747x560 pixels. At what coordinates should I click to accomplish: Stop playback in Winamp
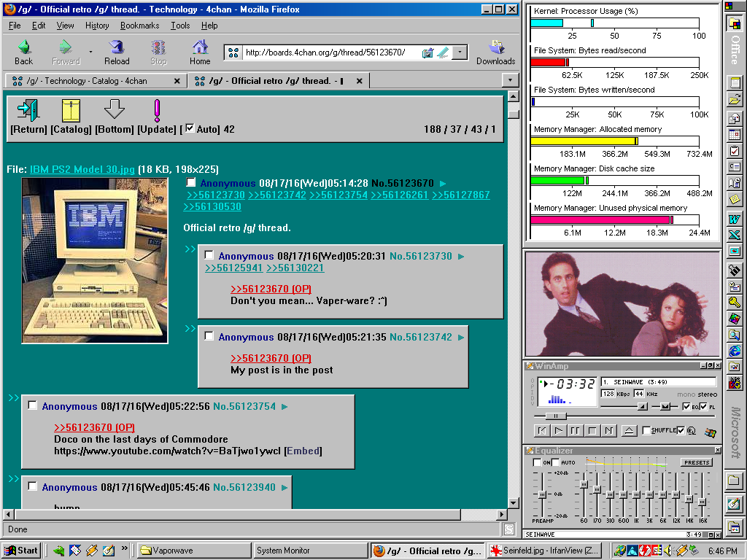[592, 431]
